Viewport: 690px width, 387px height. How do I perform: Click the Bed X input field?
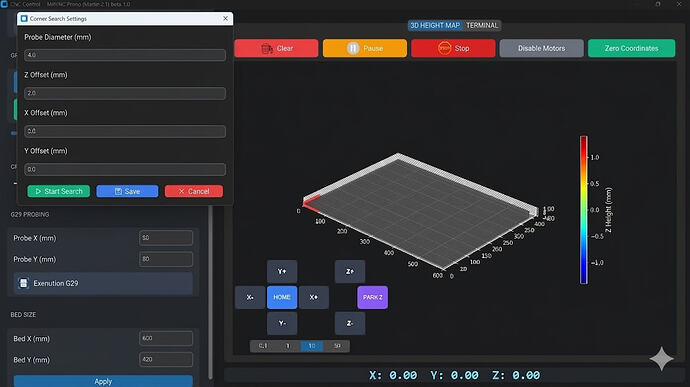click(166, 338)
